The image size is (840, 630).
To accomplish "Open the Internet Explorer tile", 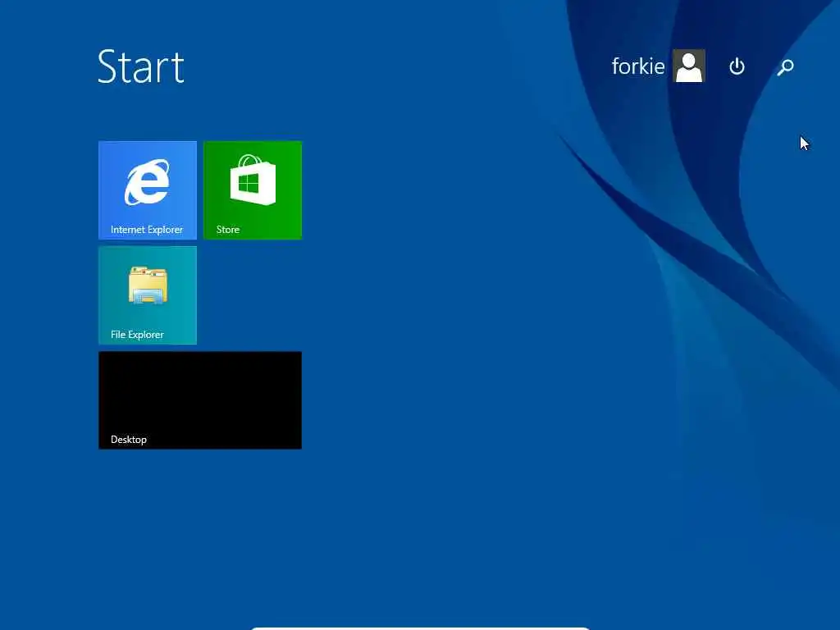I will 148,190.
